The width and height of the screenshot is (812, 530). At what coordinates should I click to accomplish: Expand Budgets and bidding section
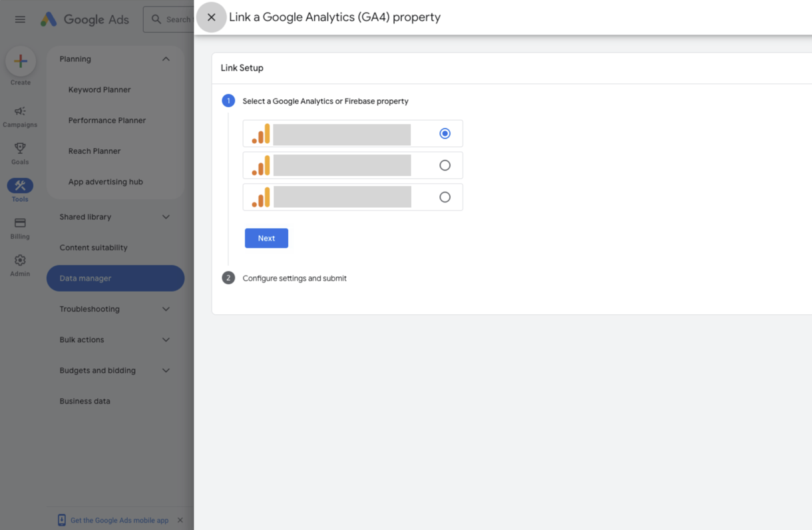pyautogui.click(x=166, y=370)
